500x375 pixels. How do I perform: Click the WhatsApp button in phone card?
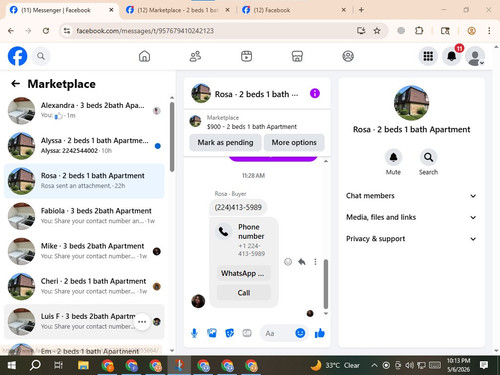[243, 273]
